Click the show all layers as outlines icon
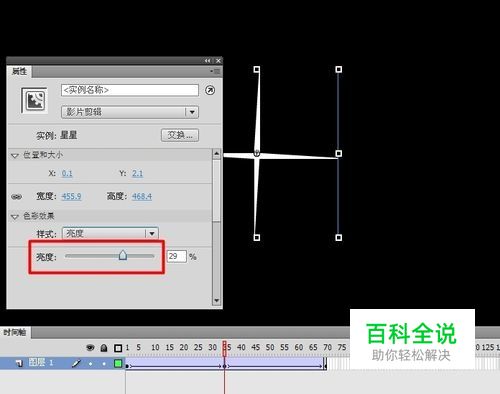 (118, 348)
